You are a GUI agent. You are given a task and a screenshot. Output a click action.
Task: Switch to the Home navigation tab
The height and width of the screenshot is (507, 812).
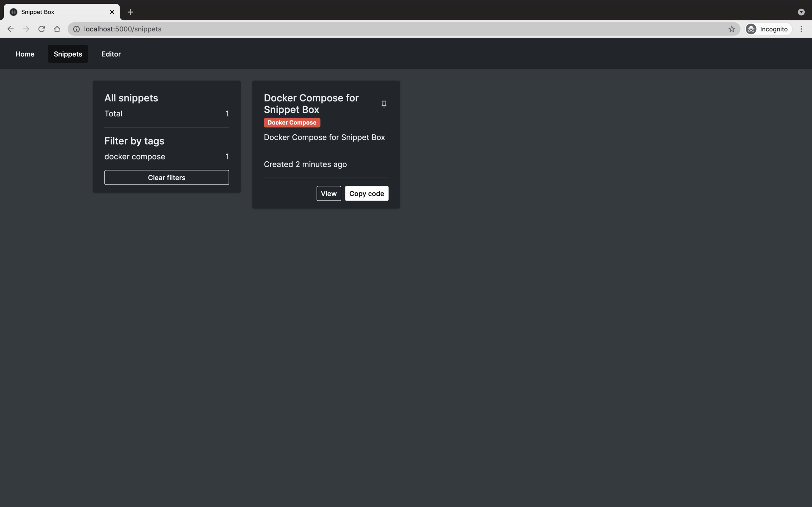pyautogui.click(x=24, y=54)
